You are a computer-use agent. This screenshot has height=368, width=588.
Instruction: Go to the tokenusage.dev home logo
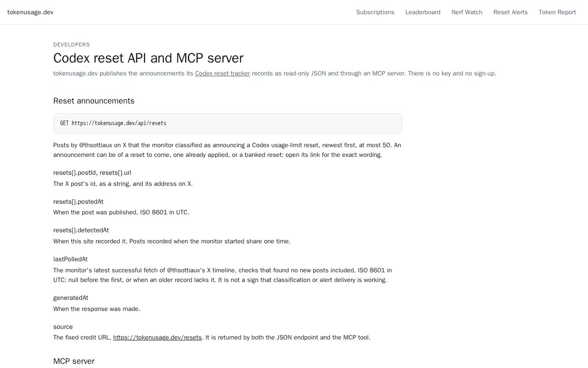click(x=30, y=12)
